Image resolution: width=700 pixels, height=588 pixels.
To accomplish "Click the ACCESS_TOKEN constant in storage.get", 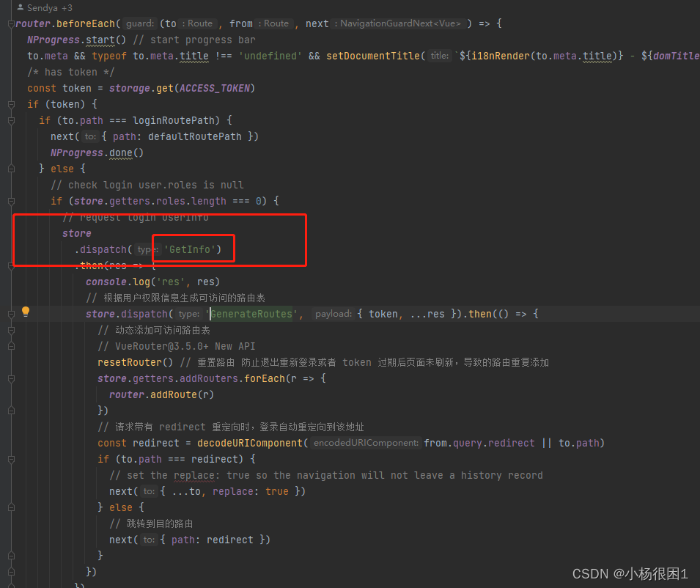I will tap(215, 87).
